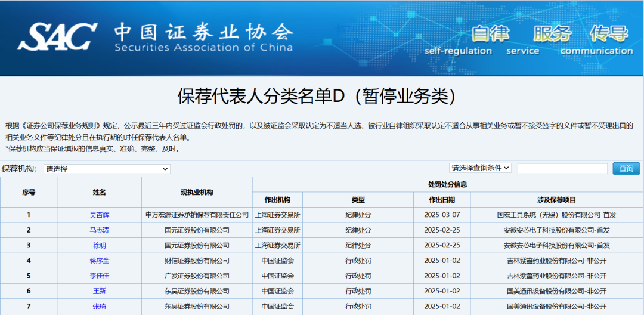Select cell 财信证券股份有限公司

tap(197, 261)
